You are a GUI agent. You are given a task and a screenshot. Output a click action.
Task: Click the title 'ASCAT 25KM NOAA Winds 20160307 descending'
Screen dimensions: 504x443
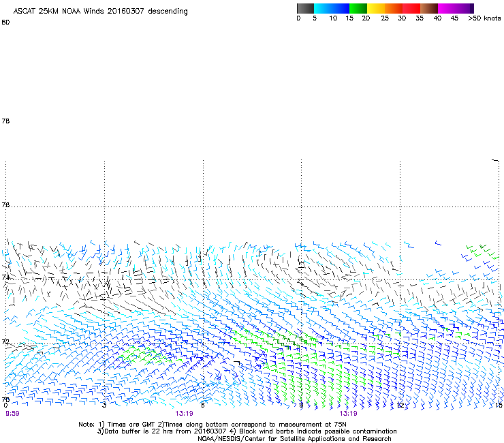click(100, 12)
